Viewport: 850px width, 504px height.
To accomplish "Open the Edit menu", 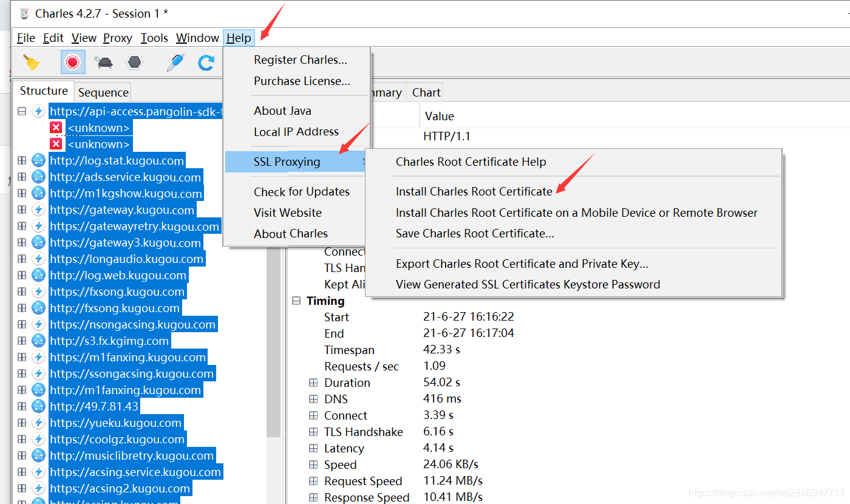I will pos(53,38).
